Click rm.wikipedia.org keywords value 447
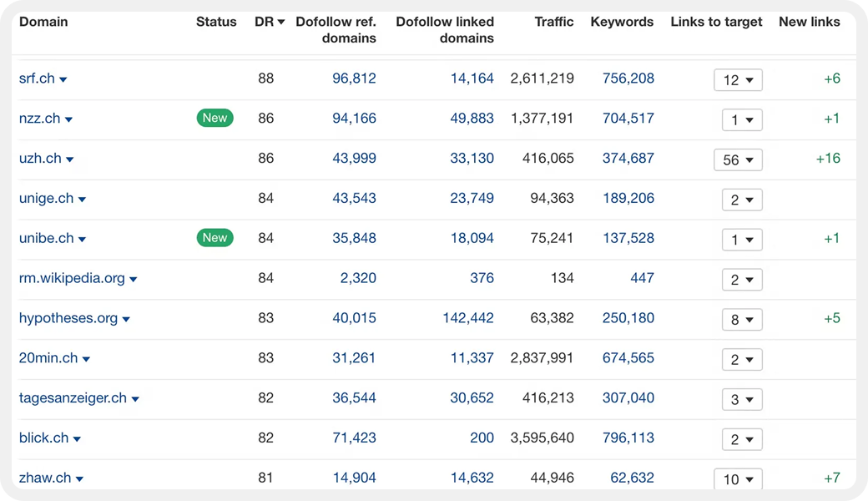 coord(642,278)
